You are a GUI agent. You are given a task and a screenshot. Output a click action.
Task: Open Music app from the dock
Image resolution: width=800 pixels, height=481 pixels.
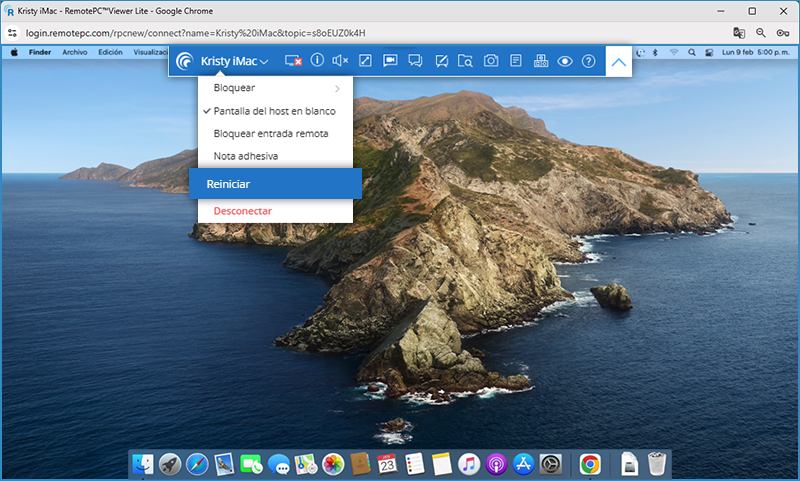pyautogui.click(x=469, y=464)
